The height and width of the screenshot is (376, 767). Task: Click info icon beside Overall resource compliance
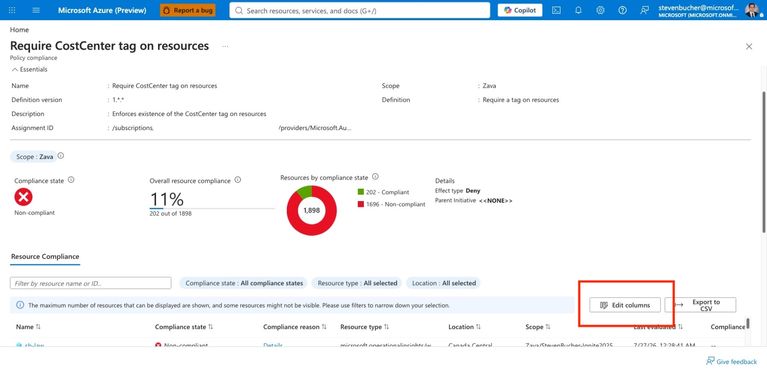[238, 180]
